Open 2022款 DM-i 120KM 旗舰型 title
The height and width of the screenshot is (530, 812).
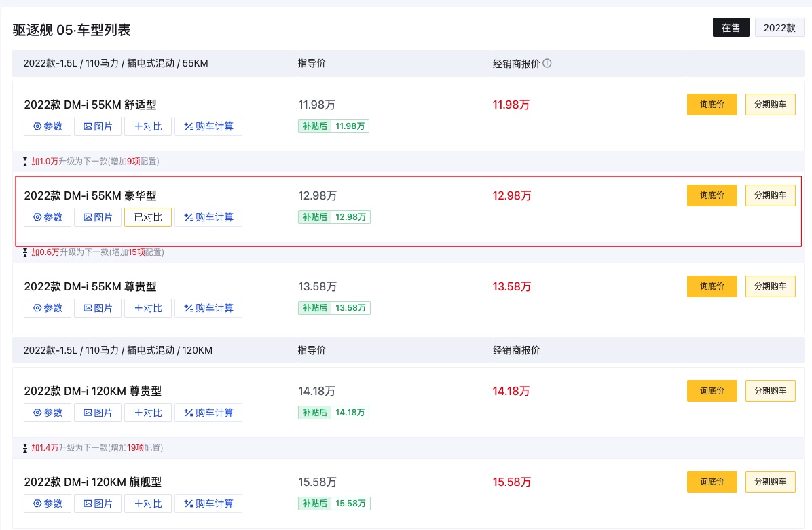pyautogui.click(x=93, y=482)
